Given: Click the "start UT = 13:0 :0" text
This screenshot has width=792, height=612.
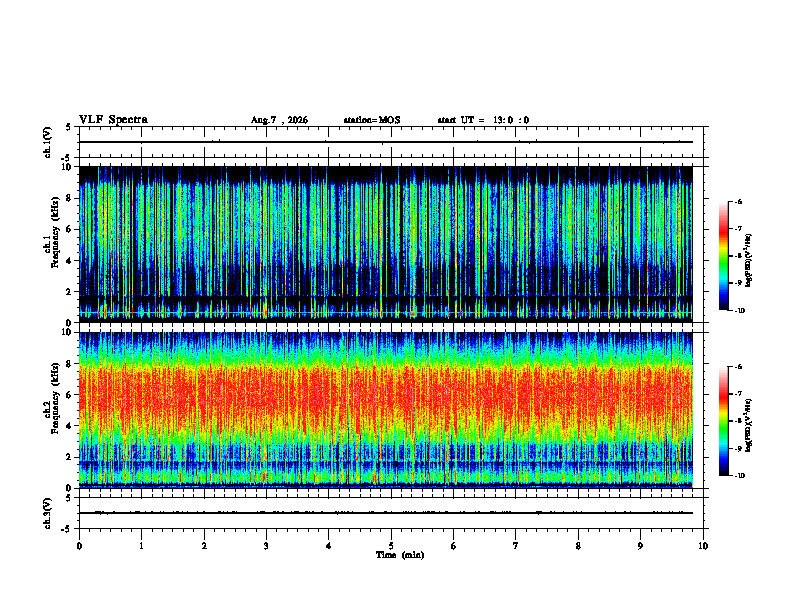Looking at the screenshot, I should tap(483, 120).
